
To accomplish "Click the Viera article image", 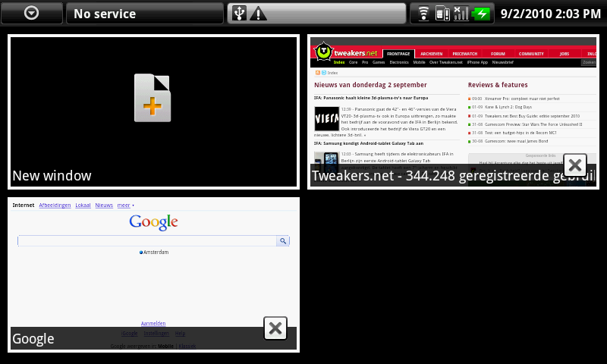I will [x=327, y=119].
